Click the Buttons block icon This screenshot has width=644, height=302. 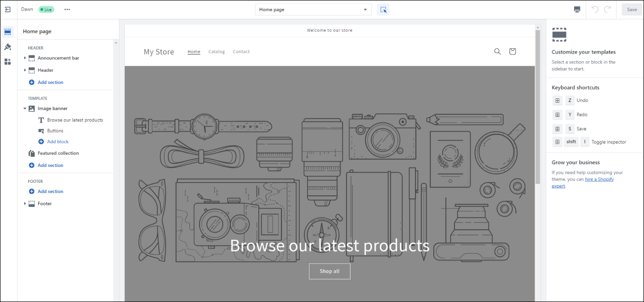point(41,131)
